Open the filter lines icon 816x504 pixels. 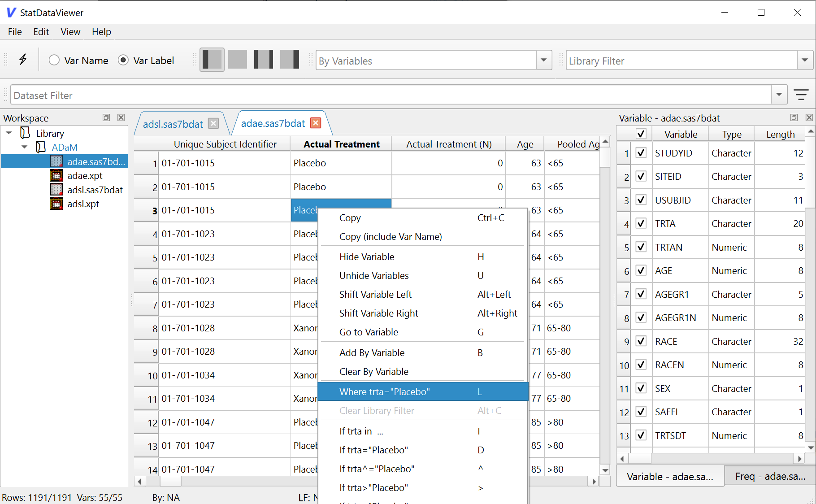pos(801,95)
